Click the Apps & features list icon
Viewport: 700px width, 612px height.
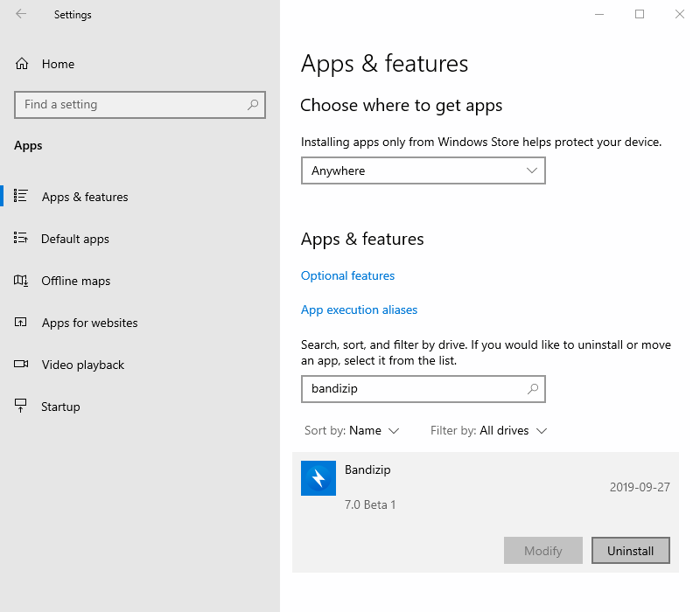click(x=22, y=197)
